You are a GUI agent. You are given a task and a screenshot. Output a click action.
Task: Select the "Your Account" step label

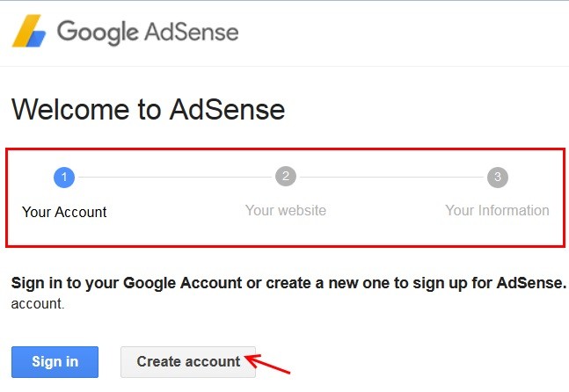point(64,212)
